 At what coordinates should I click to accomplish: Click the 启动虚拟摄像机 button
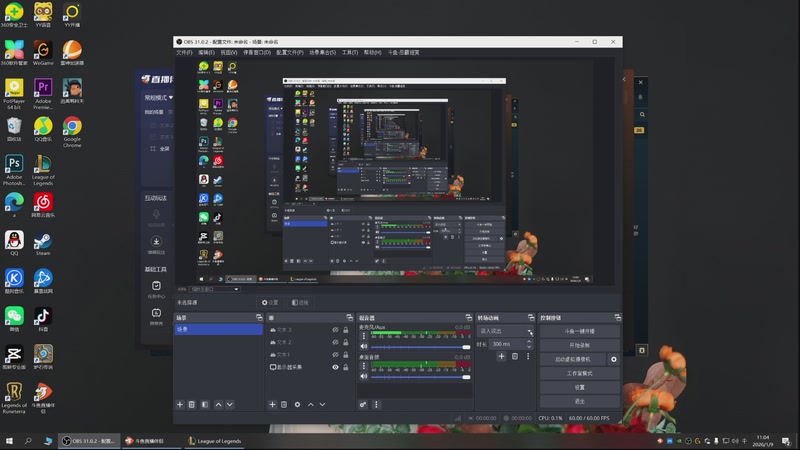pos(573,359)
